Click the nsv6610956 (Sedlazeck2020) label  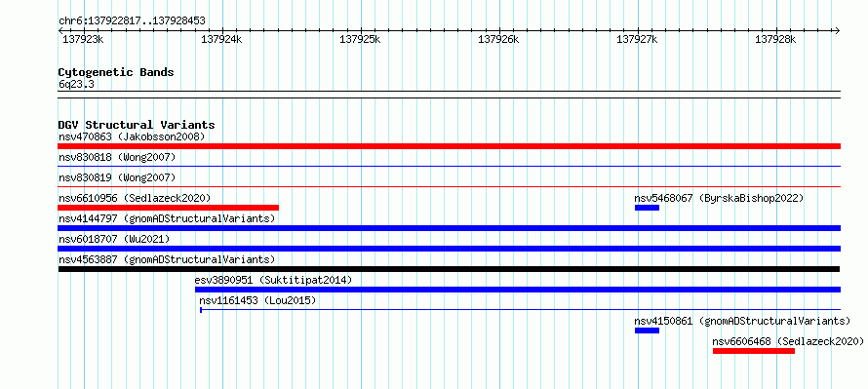[135, 198]
